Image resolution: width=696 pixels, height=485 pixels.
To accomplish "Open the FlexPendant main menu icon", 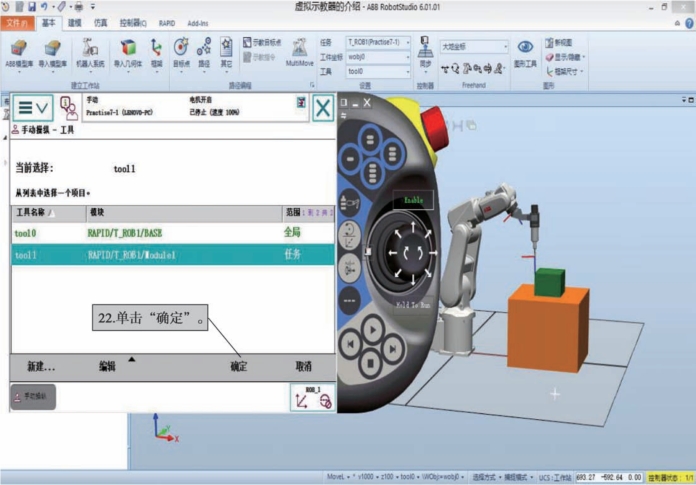I will 34,107.
